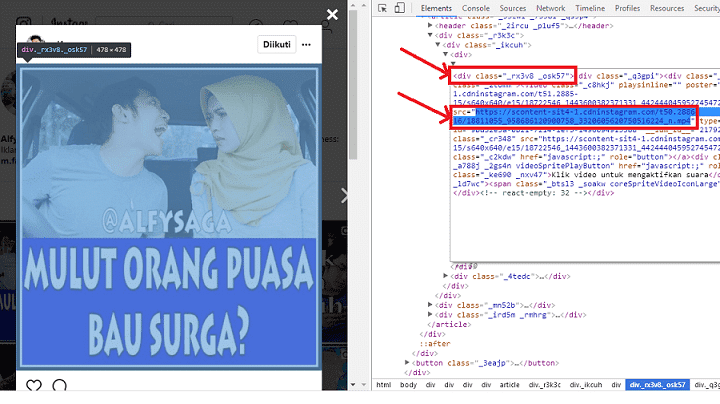Select the div _rx3v8 _osk57 element line
The height and width of the screenshot is (404, 720).
coord(513,76)
